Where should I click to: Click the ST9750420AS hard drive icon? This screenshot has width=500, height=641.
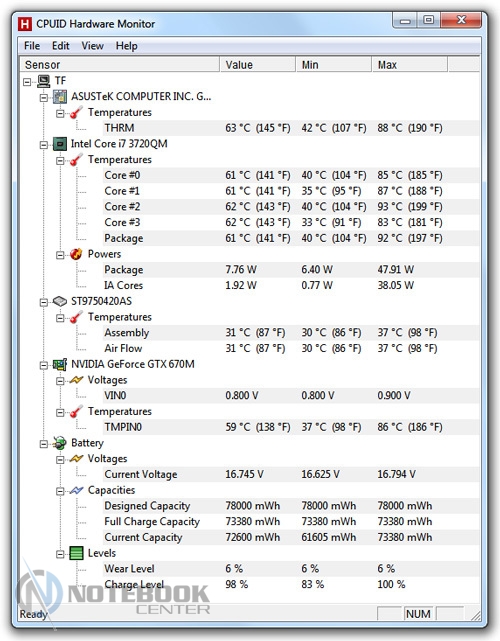coord(60,302)
